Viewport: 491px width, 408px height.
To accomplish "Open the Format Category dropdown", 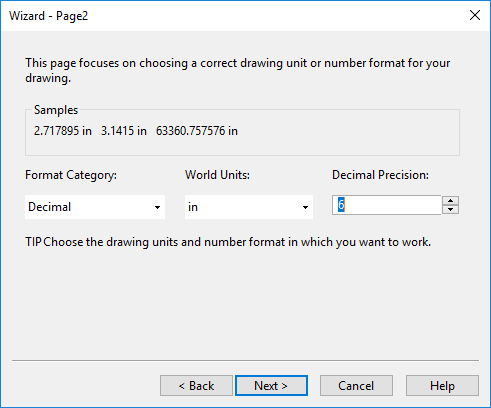I will pos(95,207).
